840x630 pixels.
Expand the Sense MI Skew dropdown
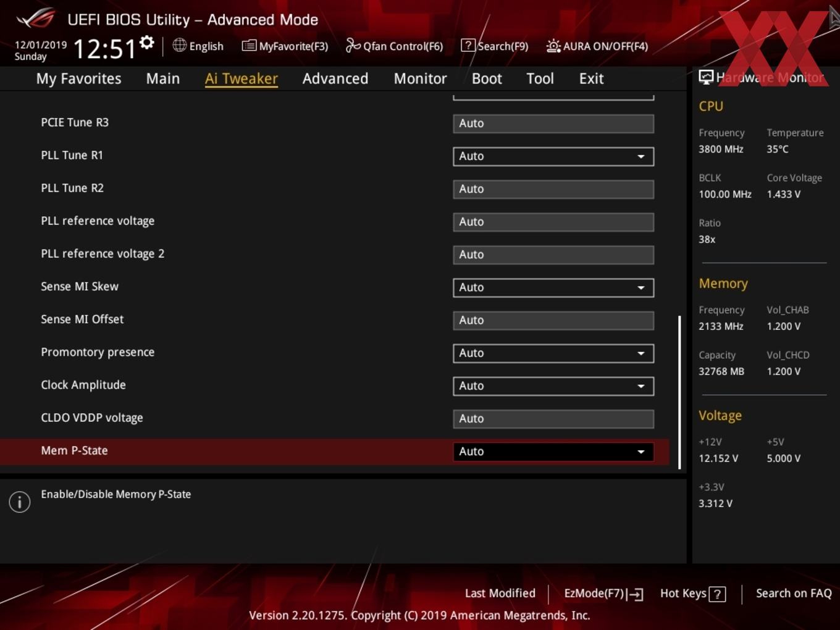tap(553, 287)
